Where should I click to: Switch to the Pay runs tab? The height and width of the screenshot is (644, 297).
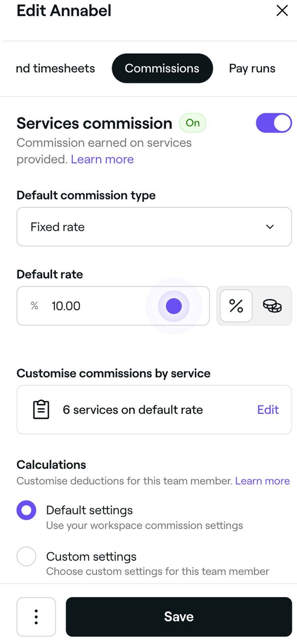(x=252, y=68)
